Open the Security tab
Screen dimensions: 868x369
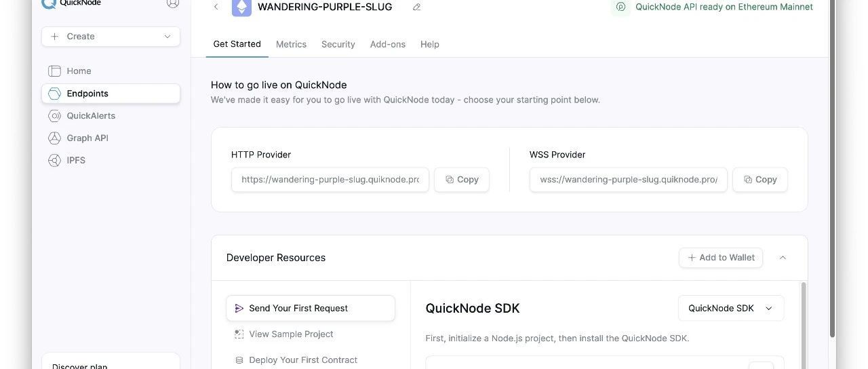[x=338, y=44]
